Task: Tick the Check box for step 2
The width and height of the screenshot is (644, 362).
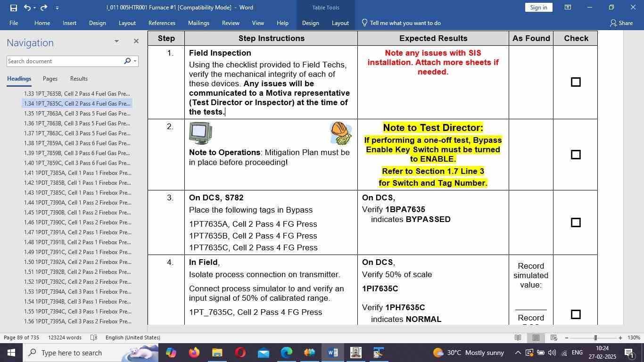Action: [x=576, y=155]
